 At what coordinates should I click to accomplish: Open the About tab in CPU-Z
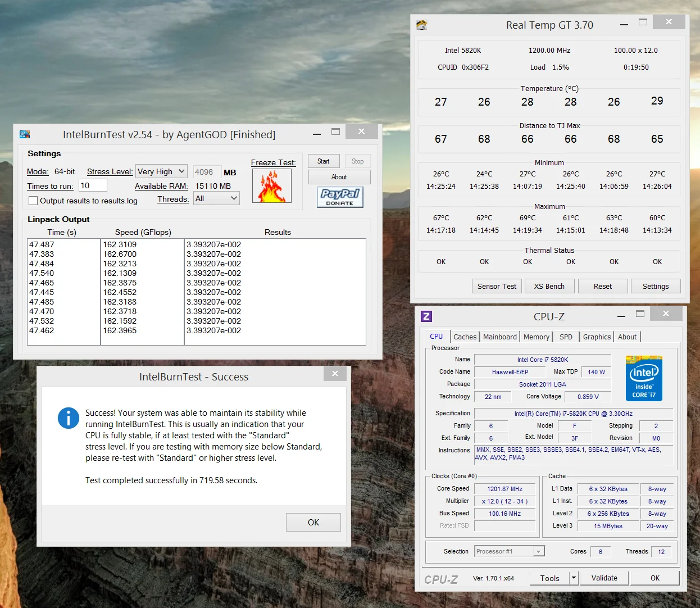coord(627,337)
